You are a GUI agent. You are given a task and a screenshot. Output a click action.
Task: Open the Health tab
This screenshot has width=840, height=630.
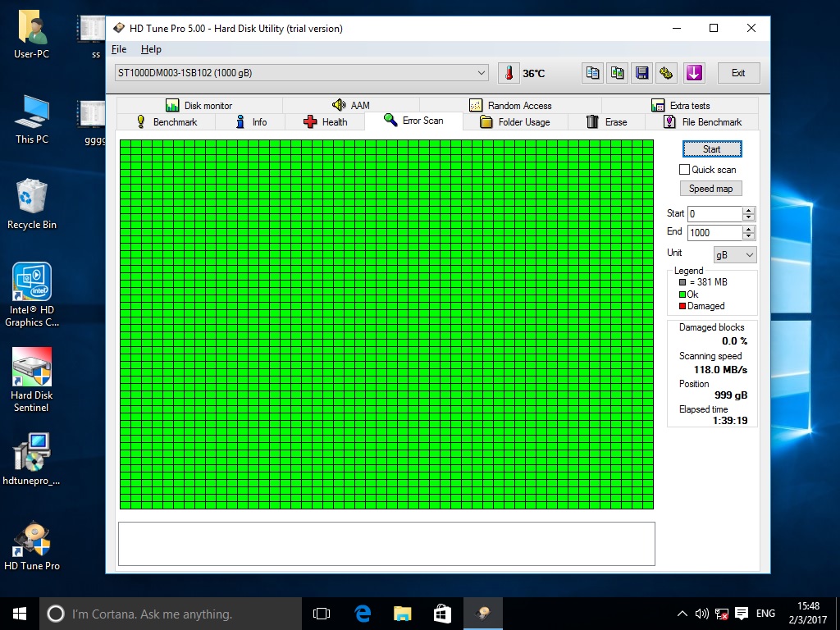pos(325,121)
